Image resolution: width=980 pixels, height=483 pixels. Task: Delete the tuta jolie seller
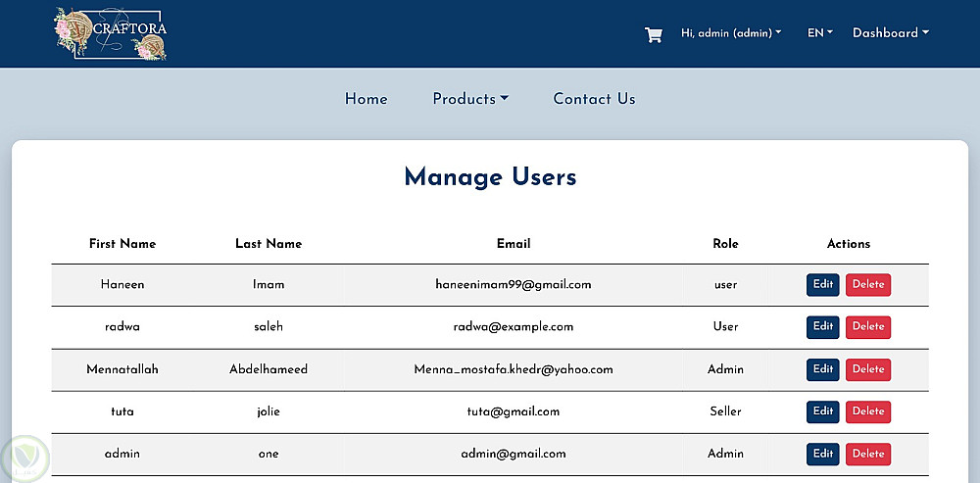(x=867, y=411)
